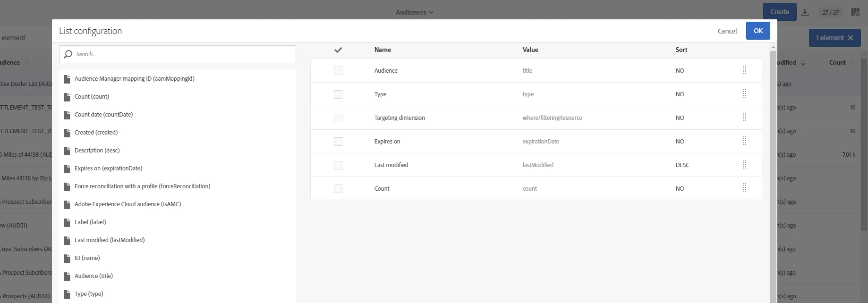Click Cancel in List configuration dialog
Viewport: 868px width, 303px height.
pos(727,31)
